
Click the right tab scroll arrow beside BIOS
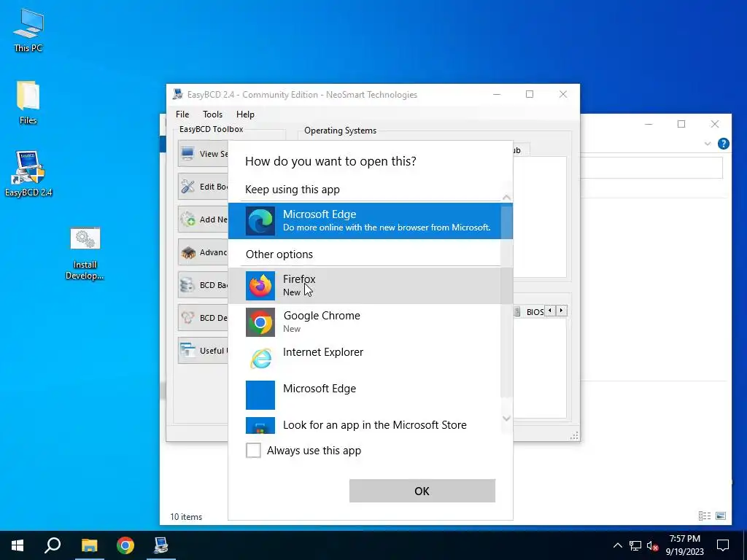(561, 311)
